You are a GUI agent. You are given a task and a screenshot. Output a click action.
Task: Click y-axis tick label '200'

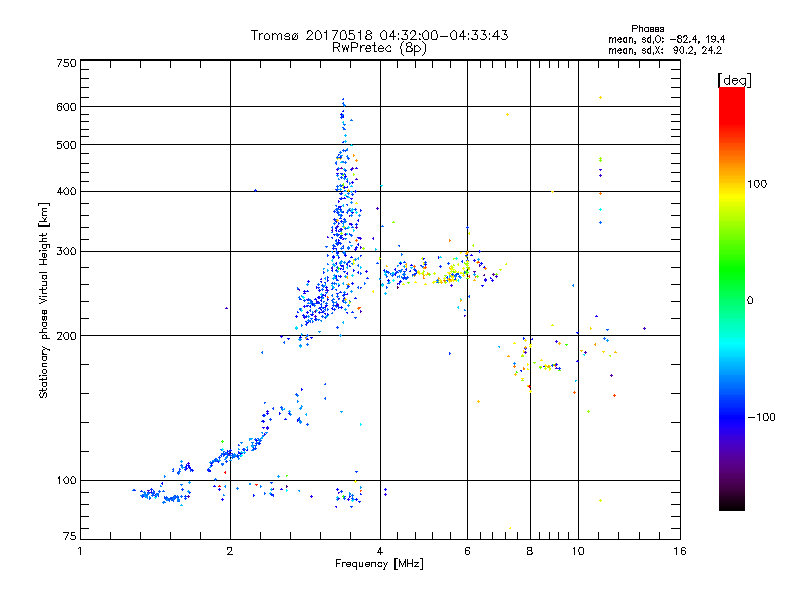pyautogui.click(x=66, y=336)
